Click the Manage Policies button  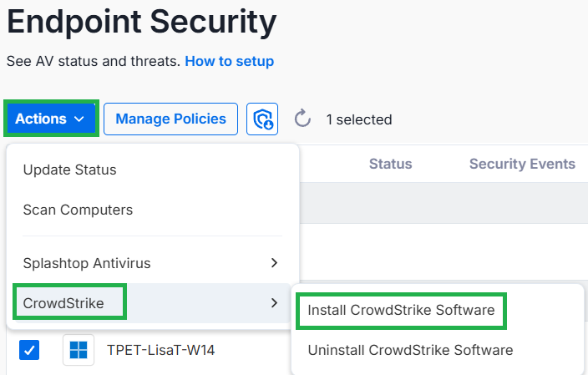tap(170, 119)
